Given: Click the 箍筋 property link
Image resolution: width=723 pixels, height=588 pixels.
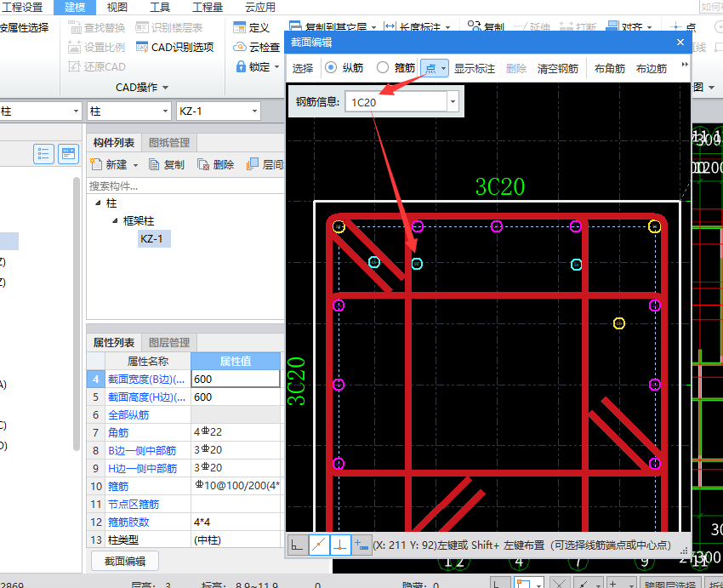Looking at the screenshot, I should [x=118, y=486].
